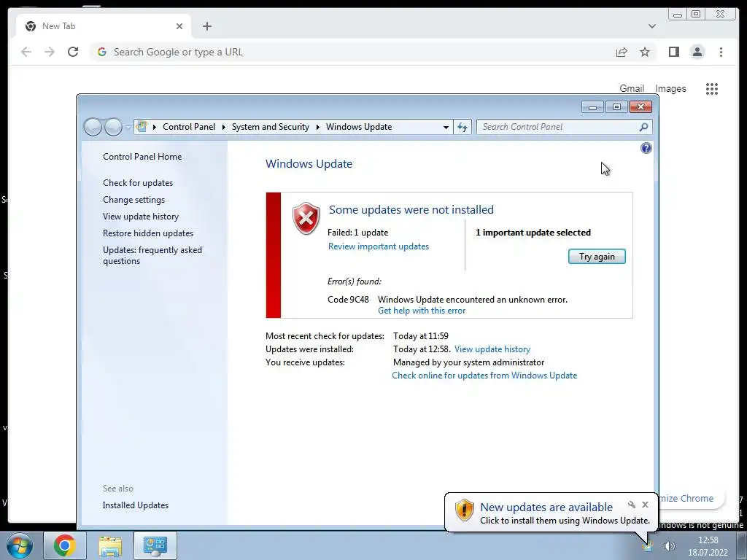
Task: Expand the arrow after System and Security breadcrumb
Action: [318, 127]
